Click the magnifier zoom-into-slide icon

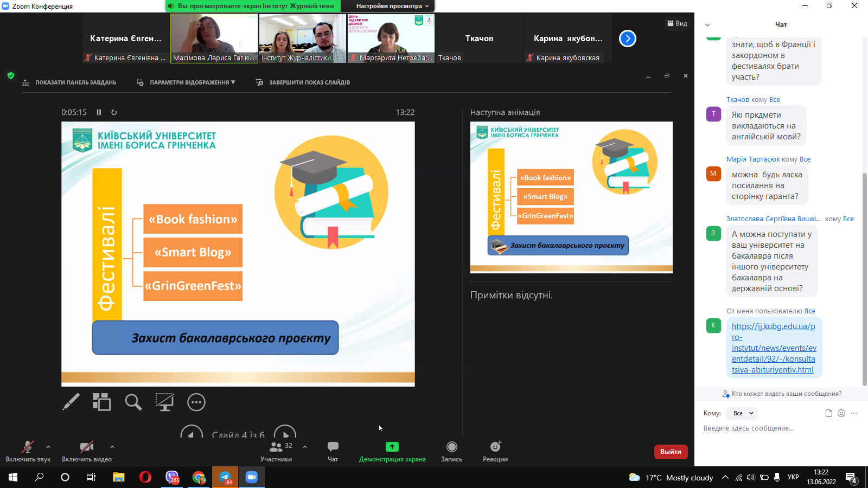(x=133, y=402)
